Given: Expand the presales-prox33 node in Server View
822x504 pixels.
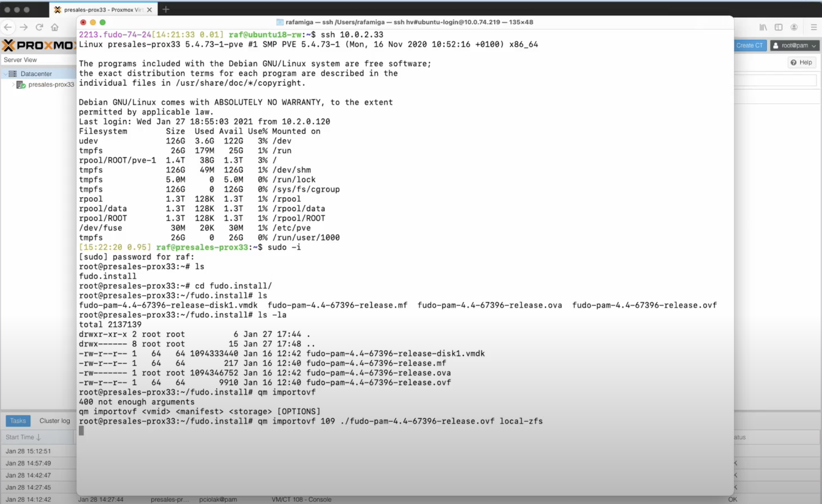Looking at the screenshot, I should (13, 84).
